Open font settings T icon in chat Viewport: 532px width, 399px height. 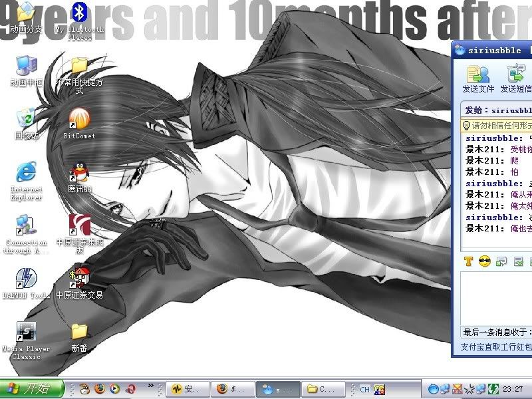pyautogui.click(x=469, y=261)
